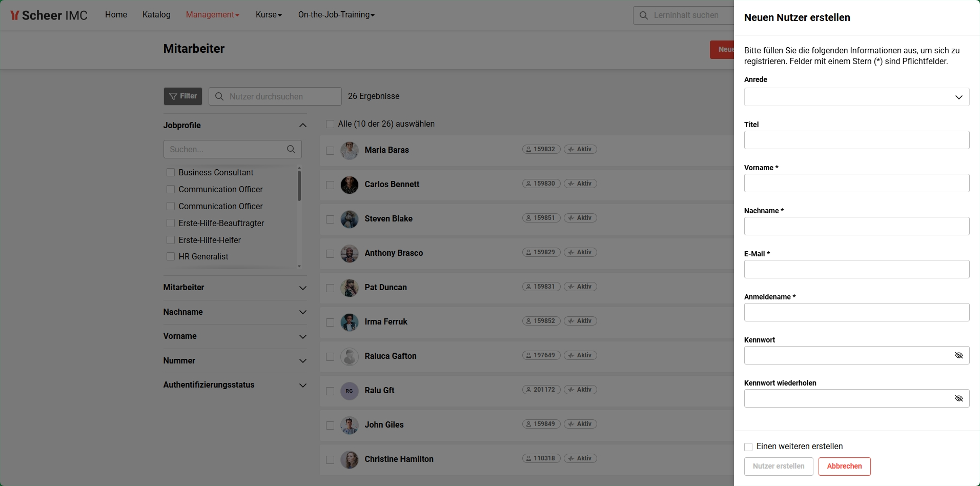The height and width of the screenshot is (486, 980).
Task: Click the user number badge 197649
Action: pyautogui.click(x=541, y=355)
